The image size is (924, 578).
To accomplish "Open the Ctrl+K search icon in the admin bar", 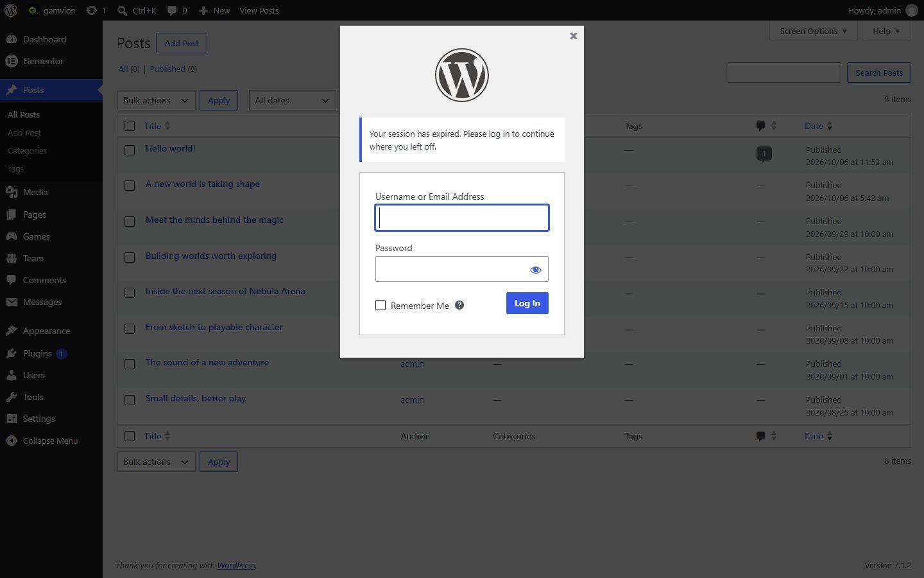I will [122, 10].
